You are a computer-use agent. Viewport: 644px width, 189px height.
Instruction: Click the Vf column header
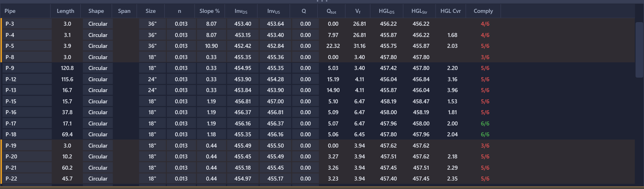pyautogui.click(x=358, y=11)
